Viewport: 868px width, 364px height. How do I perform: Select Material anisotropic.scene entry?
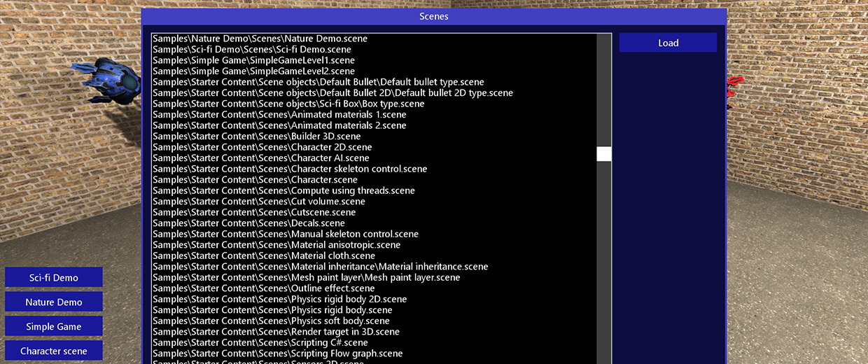point(276,245)
